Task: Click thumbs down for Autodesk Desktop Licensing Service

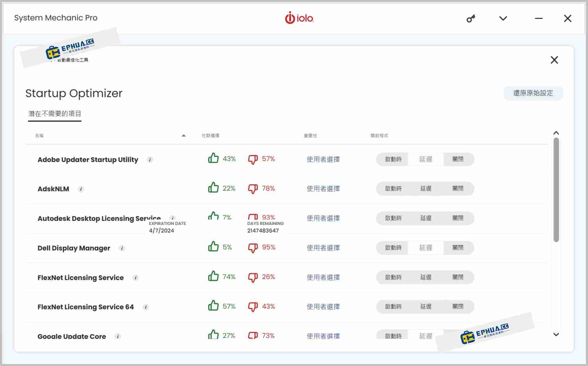Action: click(253, 217)
